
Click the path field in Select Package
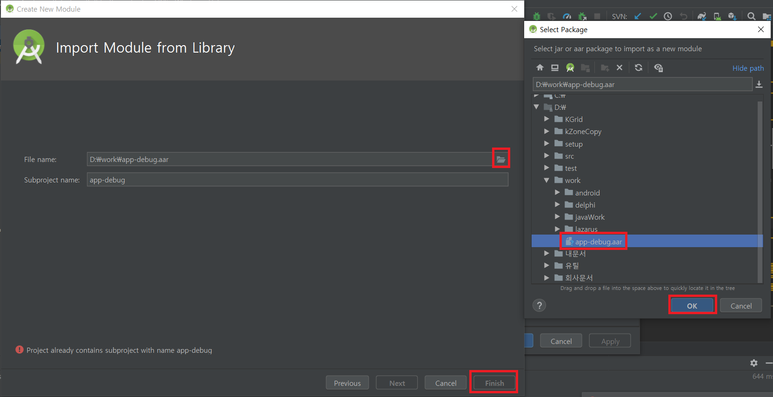(642, 84)
